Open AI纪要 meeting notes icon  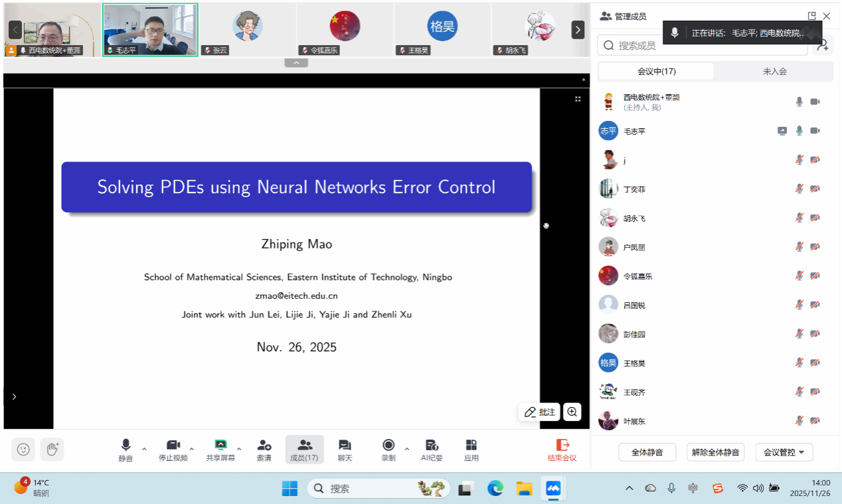pyautogui.click(x=432, y=449)
